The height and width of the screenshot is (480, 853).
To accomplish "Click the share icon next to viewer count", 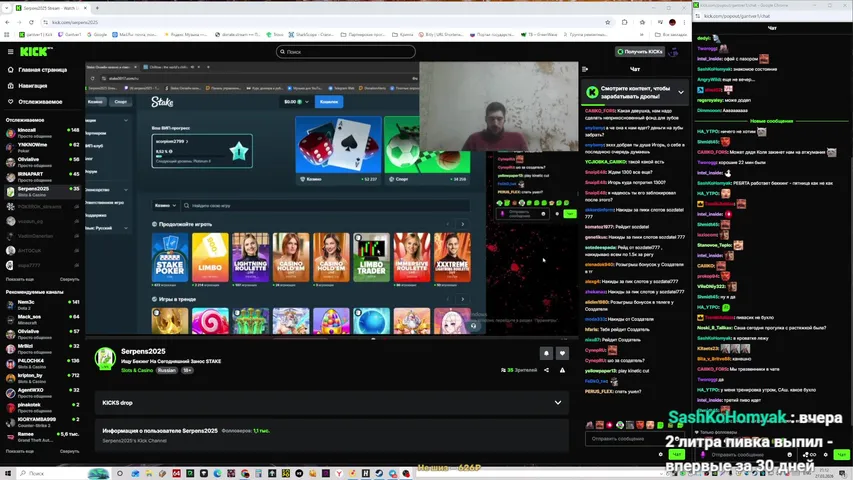I will click(546, 370).
